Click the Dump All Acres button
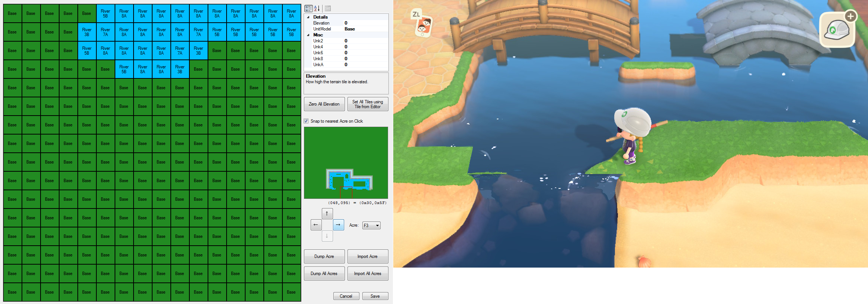 [324, 274]
